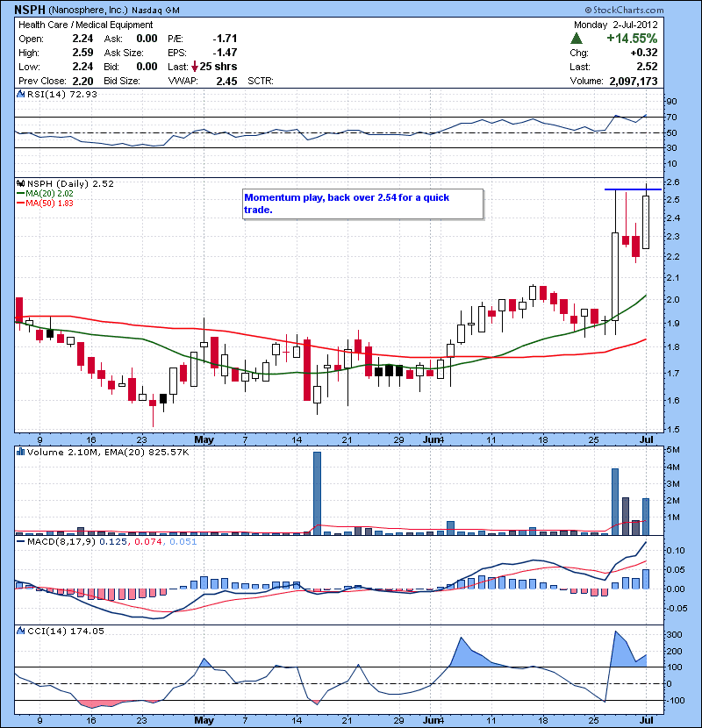This screenshot has width=702, height=728.
Task: Click the red MA(50) legend line marker
Action: point(20,203)
